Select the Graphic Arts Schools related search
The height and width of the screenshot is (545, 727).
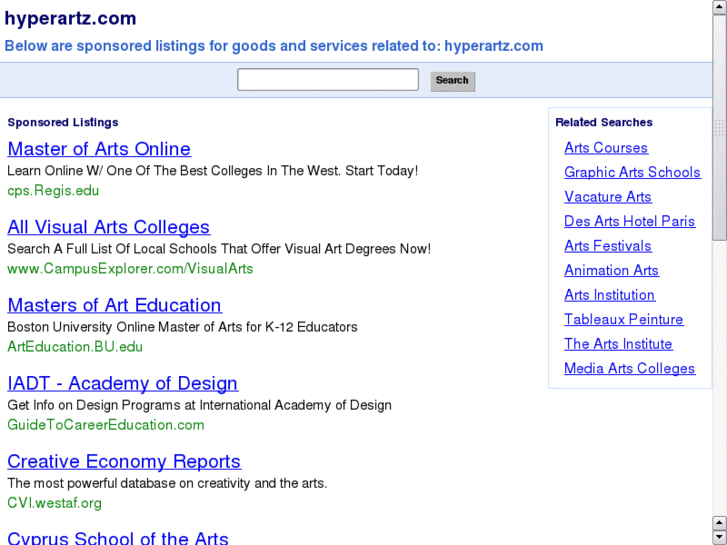(632, 172)
